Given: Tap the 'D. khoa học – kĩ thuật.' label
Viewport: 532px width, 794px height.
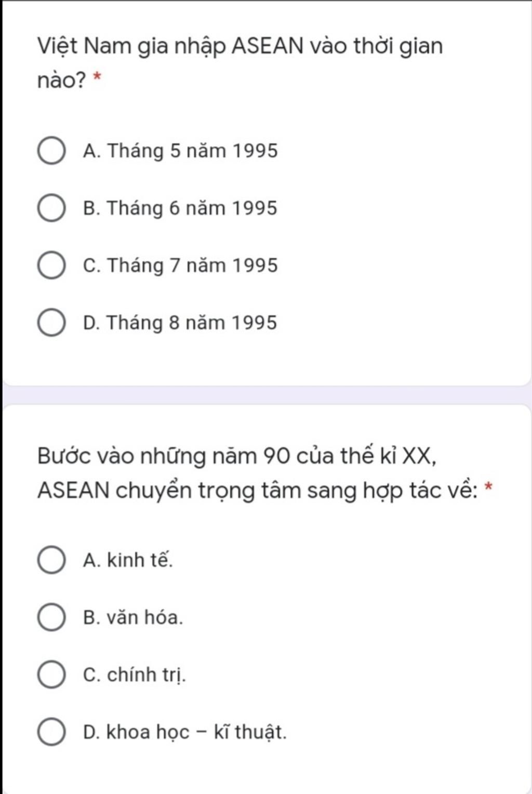Looking at the screenshot, I should [x=184, y=732].
